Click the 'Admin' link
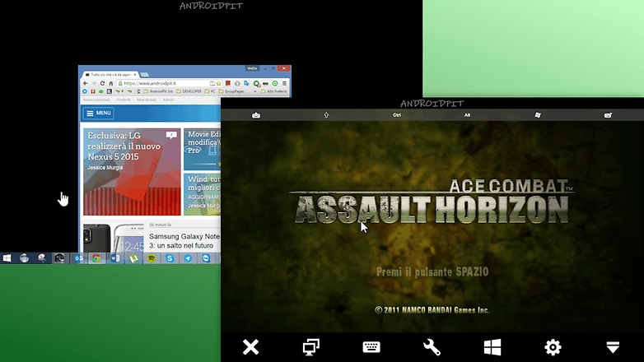 (x=168, y=100)
